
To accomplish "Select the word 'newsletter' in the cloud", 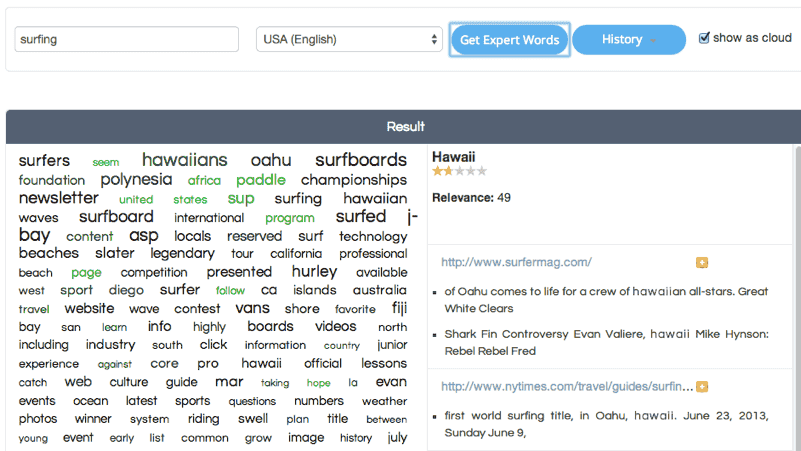I will tap(58, 198).
